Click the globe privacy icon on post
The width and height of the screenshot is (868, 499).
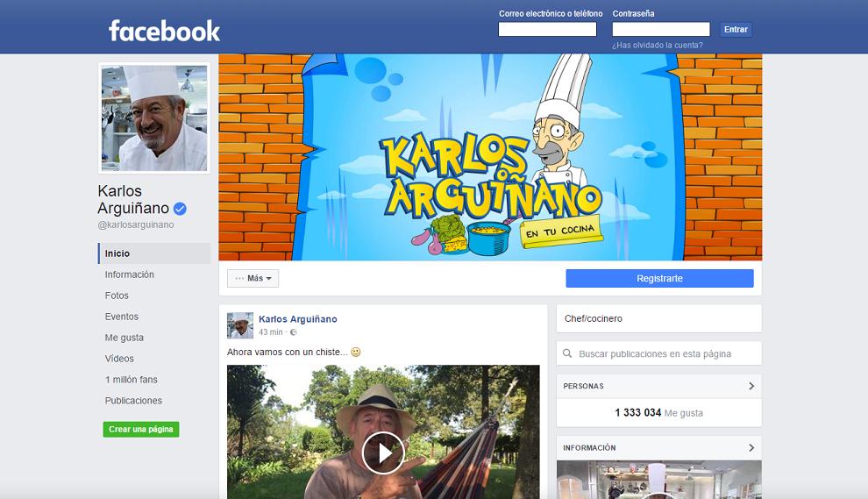pos(294,332)
